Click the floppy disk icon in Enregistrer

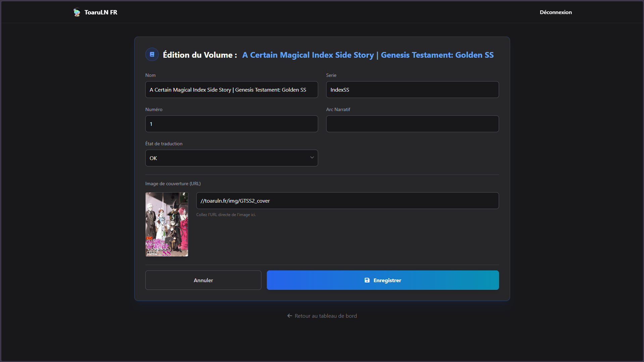click(367, 280)
